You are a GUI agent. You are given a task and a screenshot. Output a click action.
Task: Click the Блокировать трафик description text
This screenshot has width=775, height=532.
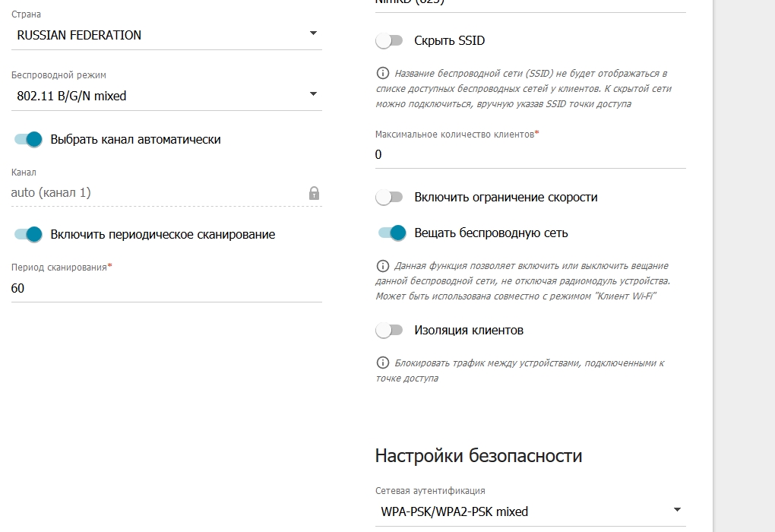[x=524, y=371]
